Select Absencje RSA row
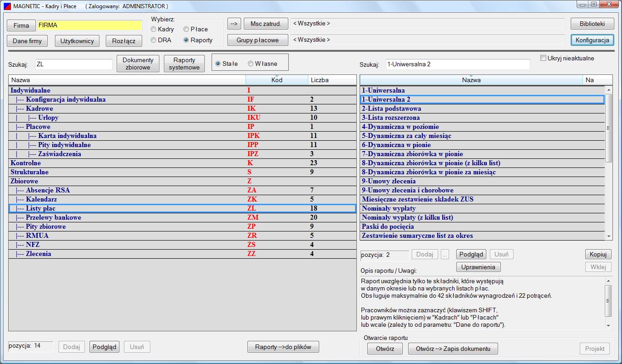 click(x=182, y=190)
